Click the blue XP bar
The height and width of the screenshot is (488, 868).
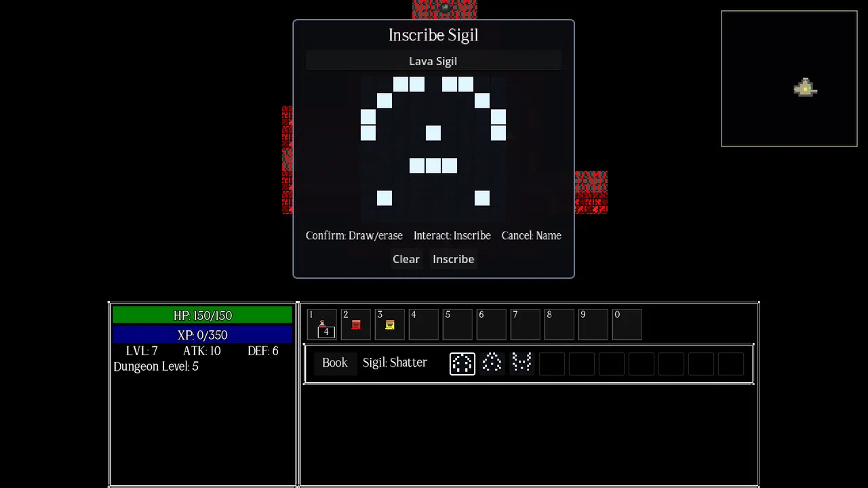point(202,335)
